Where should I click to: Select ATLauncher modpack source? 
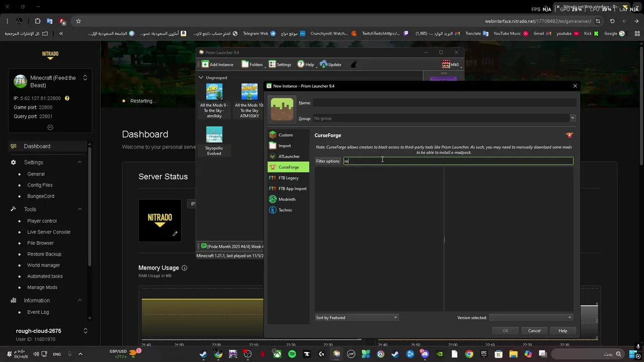coord(288,156)
